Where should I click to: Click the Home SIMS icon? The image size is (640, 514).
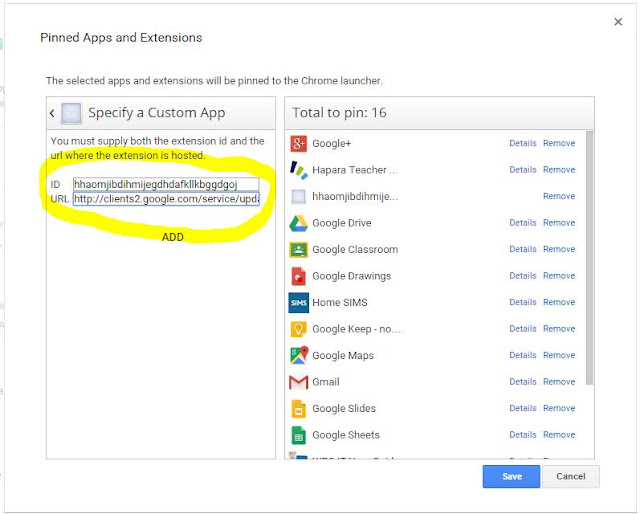click(298, 303)
